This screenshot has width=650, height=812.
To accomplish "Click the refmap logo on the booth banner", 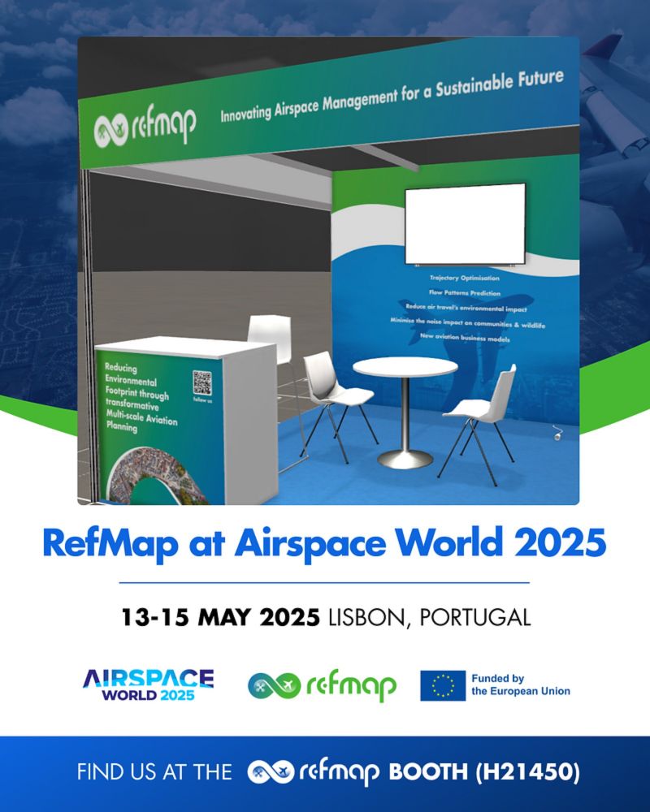I will click(x=145, y=127).
